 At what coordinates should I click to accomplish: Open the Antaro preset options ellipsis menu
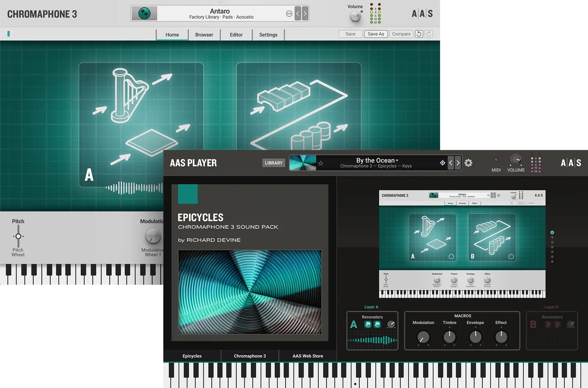pyautogui.click(x=289, y=14)
